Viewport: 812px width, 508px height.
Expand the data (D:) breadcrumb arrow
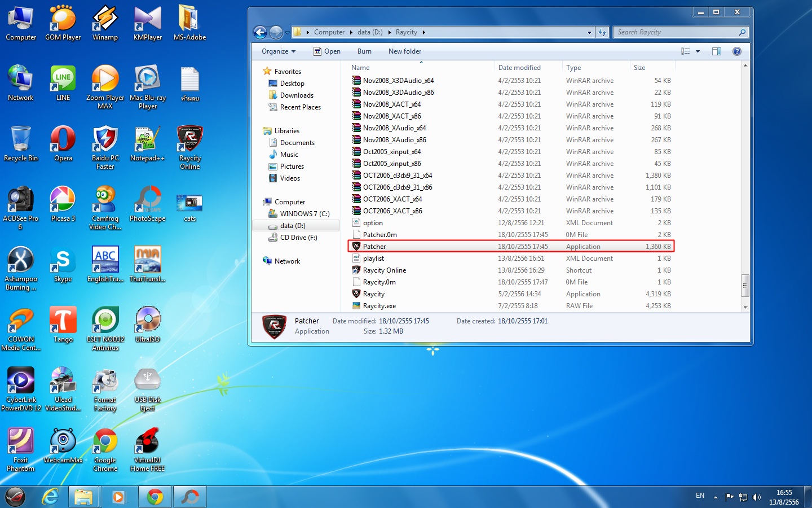389,32
